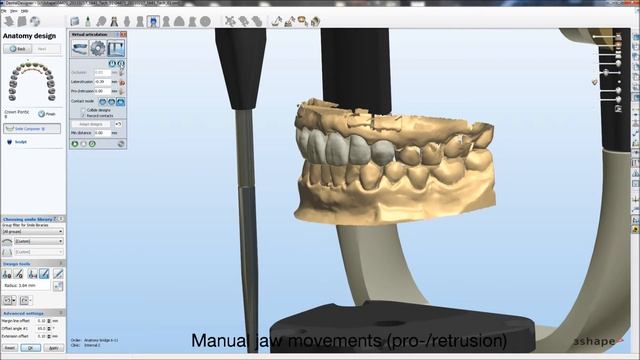
Task: Click the first contact mode icon
Action: [103, 102]
